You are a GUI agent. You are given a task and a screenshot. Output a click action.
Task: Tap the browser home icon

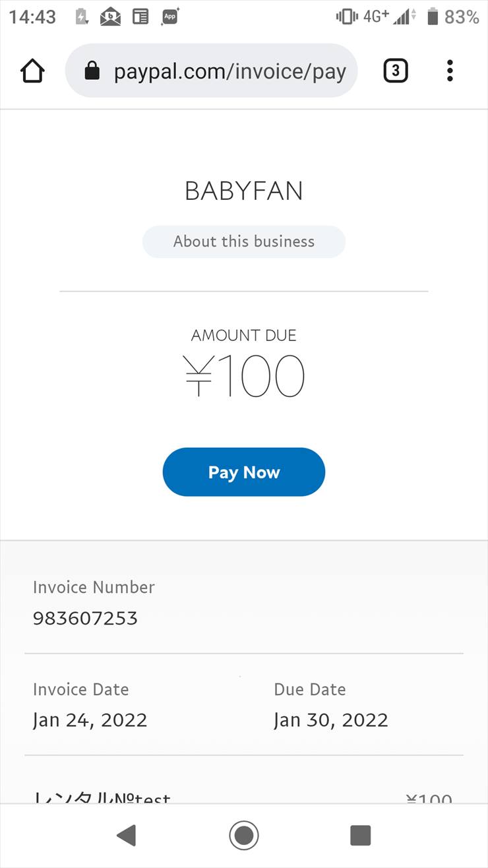click(x=32, y=71)
